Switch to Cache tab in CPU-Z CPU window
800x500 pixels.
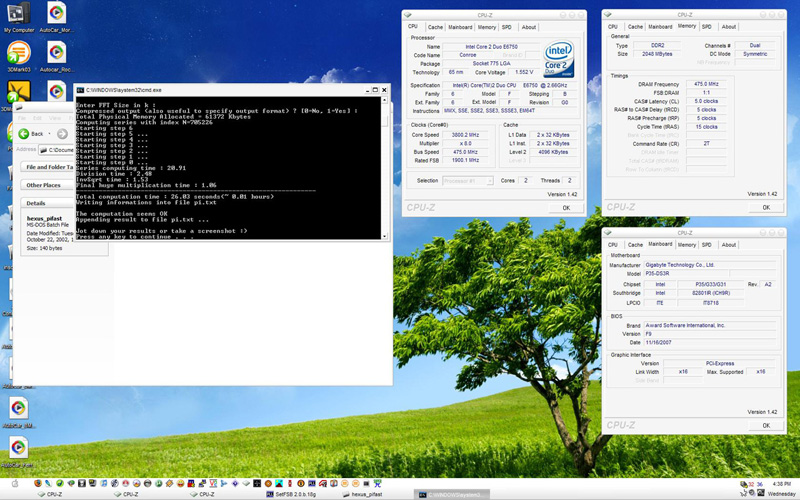pos(435,27)
